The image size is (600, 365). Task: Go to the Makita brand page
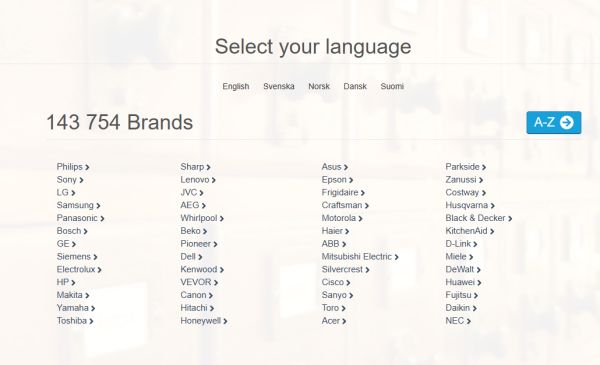point(73,295)
